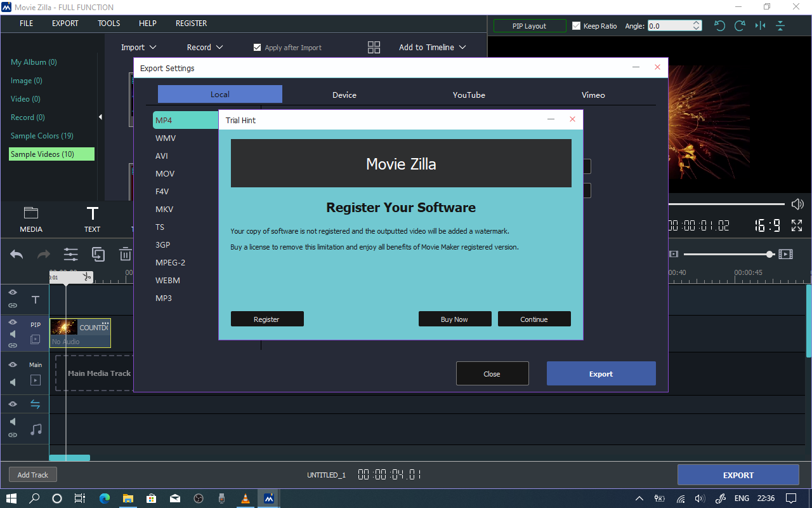Click the thumbnail grid view icon
The width and height of the screenshot is (812, 508).
[374, 48]
